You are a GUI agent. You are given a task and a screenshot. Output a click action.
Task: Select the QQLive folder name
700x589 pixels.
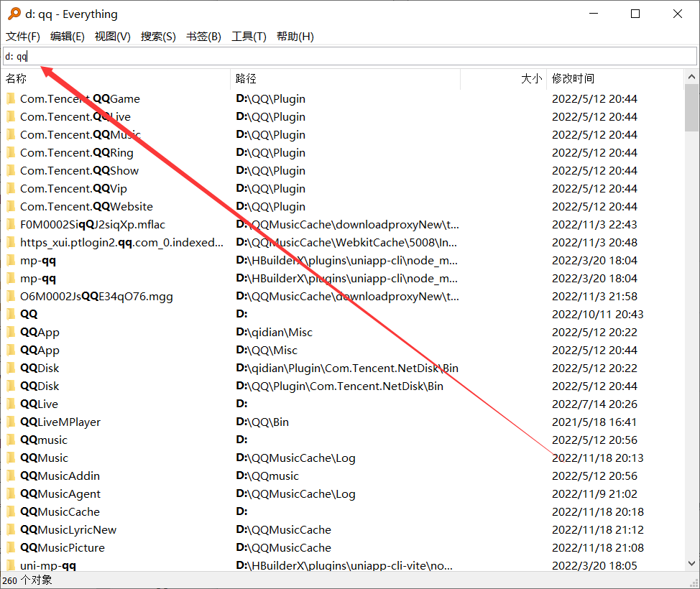point(40,404)
